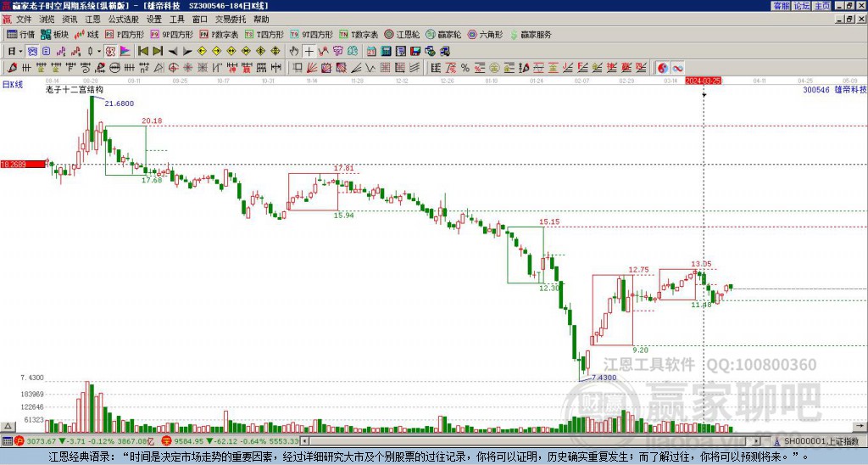
Task: Open the calculator icon
Action: (x=386, y=51)
